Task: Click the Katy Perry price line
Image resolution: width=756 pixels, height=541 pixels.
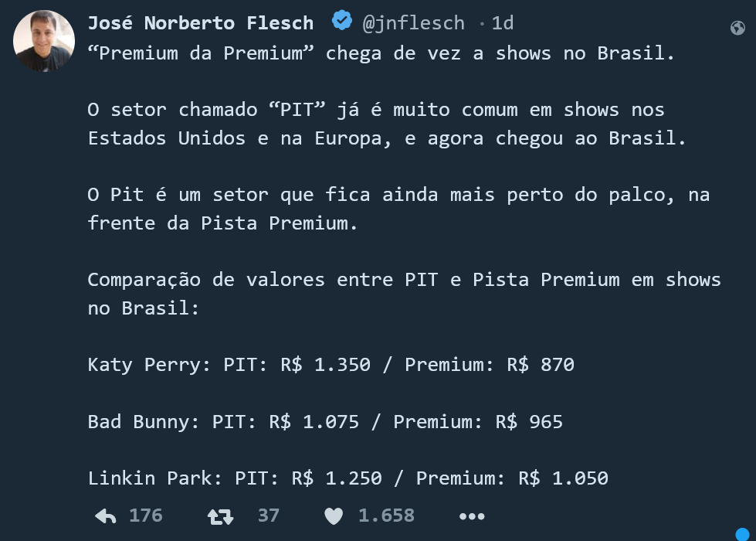Action: point(331,364)
